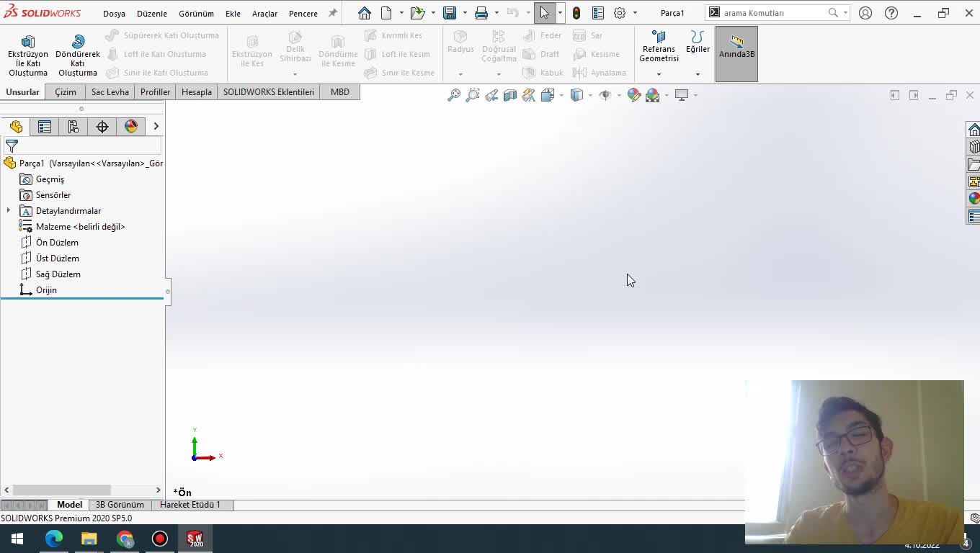The height and width of the screenshot is (553, 980).
Task: Open the Araçlar menu
Action: click(264, 14)
